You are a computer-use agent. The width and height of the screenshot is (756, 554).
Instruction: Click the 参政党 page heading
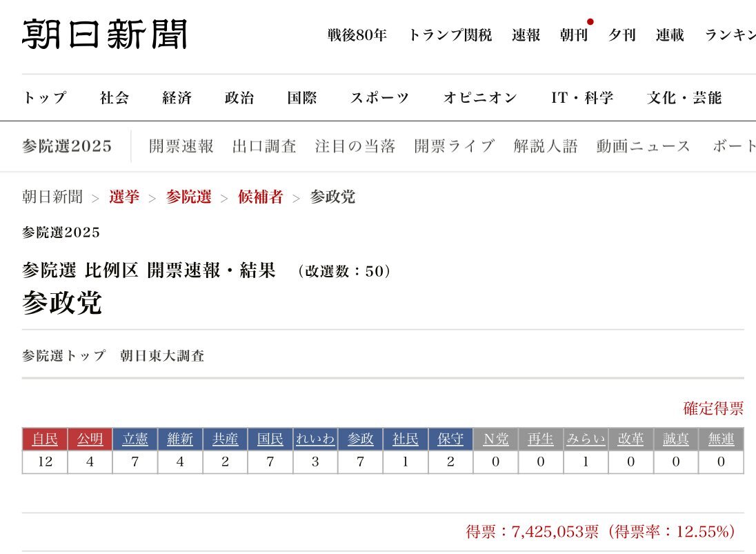coord(62,303)
